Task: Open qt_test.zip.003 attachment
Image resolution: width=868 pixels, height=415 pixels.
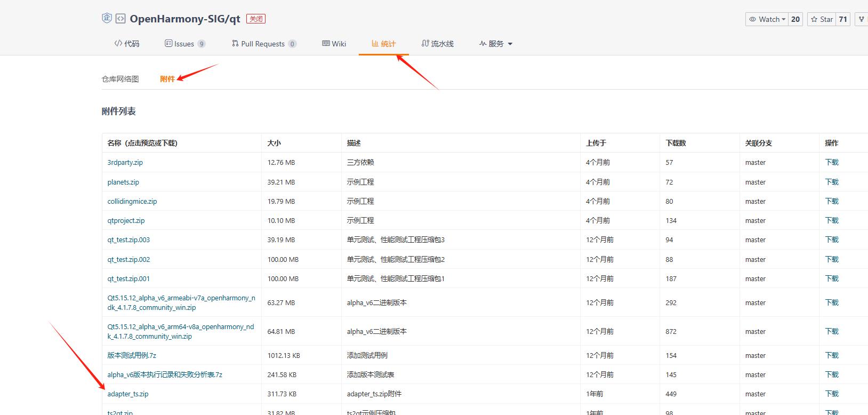Action: 128,240
